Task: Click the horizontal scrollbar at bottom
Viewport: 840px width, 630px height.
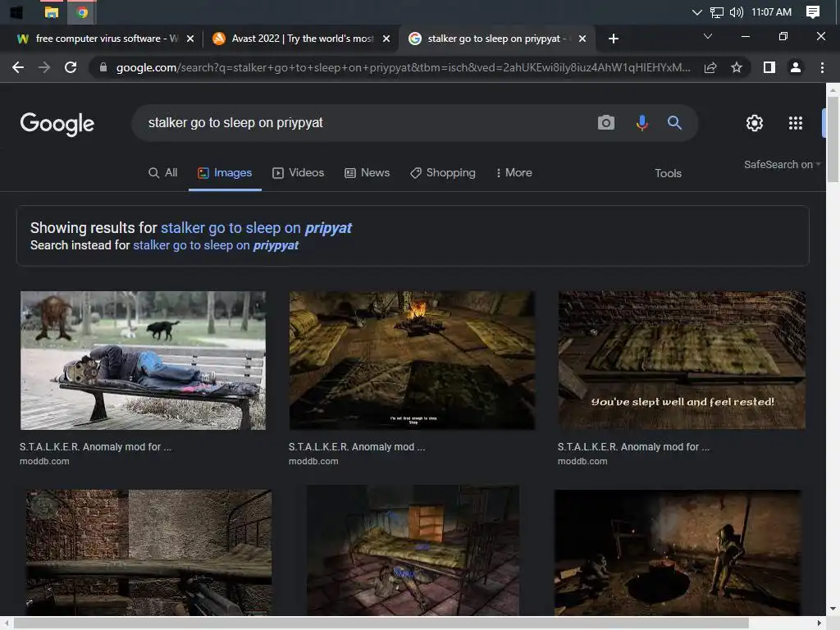Action: click(381, 623)
